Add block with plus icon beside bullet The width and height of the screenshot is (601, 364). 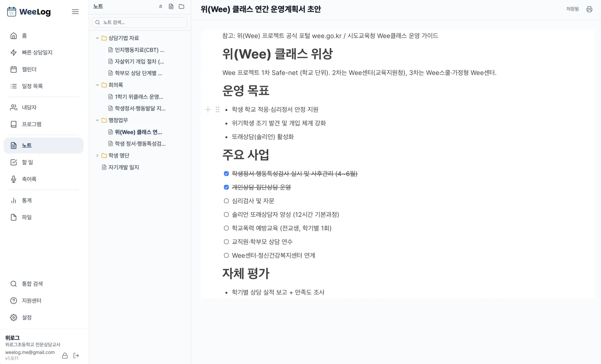coord(208,110)
